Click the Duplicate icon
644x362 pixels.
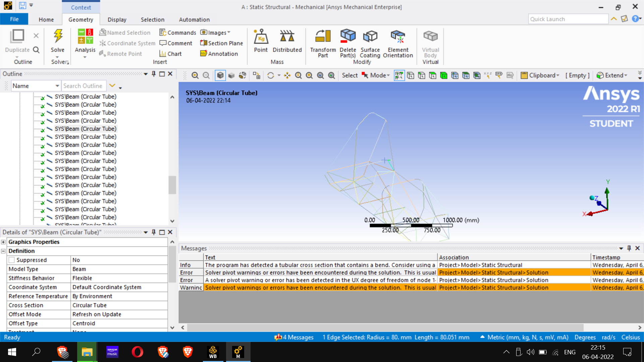tap(17, 36)
